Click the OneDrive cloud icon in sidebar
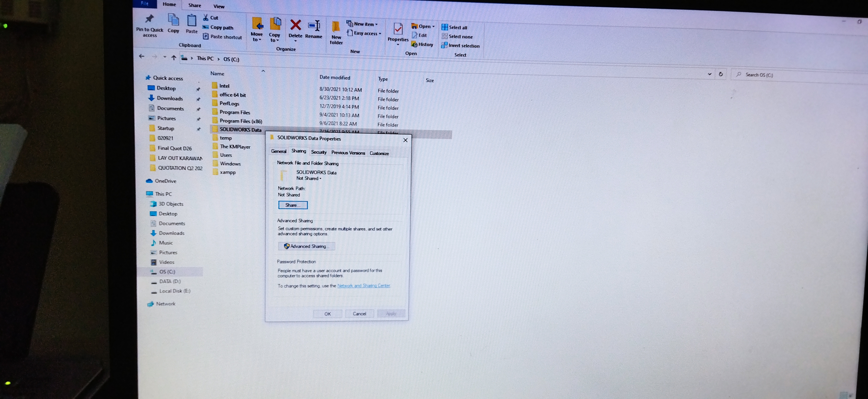The width and height of the screenshot is (868, 399). (x=149, y=181)
